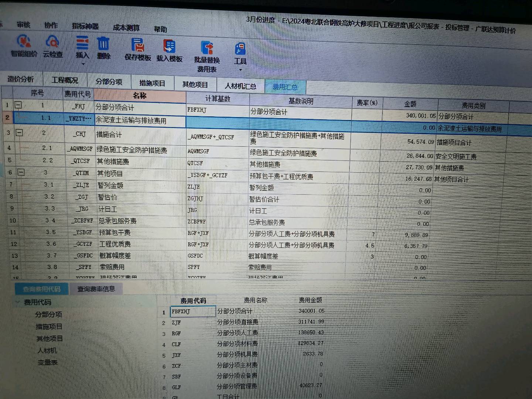
Task: Click the 6,357.79 amount cell
Action: click(404, 246)
